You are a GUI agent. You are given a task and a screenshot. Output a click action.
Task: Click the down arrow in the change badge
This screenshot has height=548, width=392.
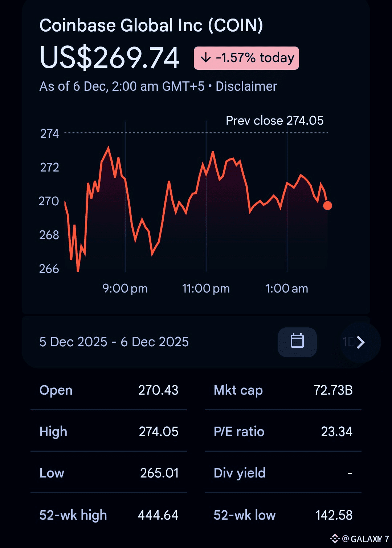[x=206, y=58]
